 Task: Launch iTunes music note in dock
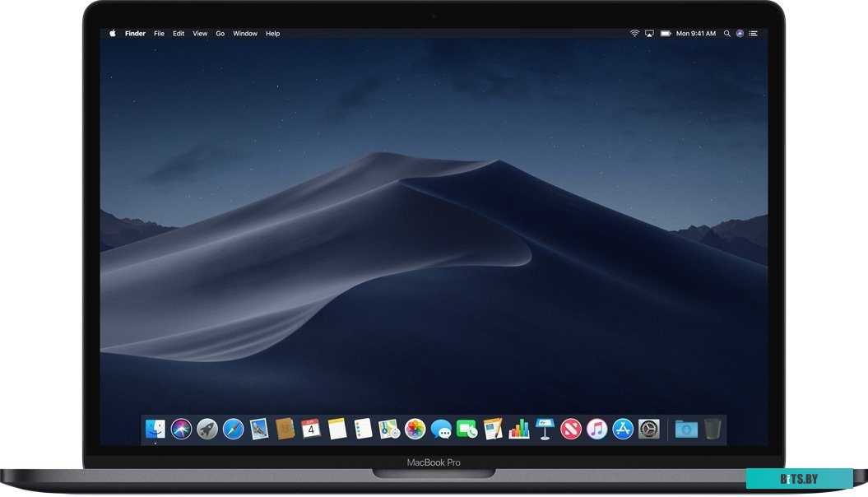click(x=596, y=429)
